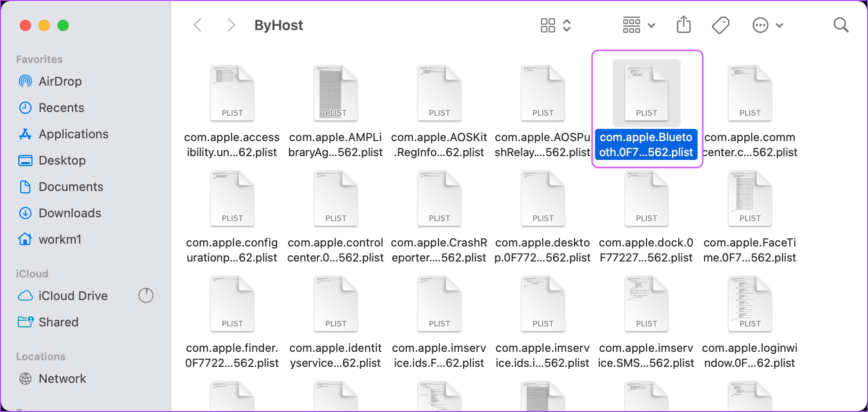
Task: Open the Edit Tags toolbar icon
Action: [x=720, y=25]
